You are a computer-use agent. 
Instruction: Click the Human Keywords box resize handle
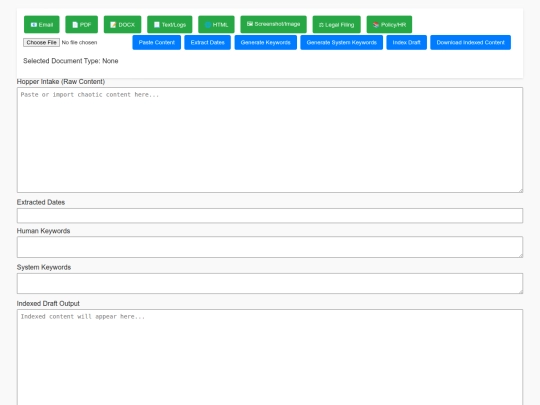pyautogui.click(x=520, y=255)
